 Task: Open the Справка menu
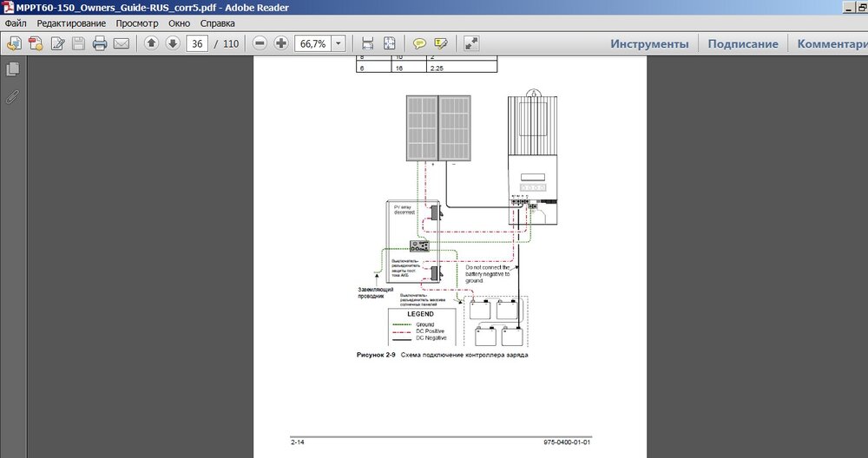pyautogui.click(x=217, y=23)
